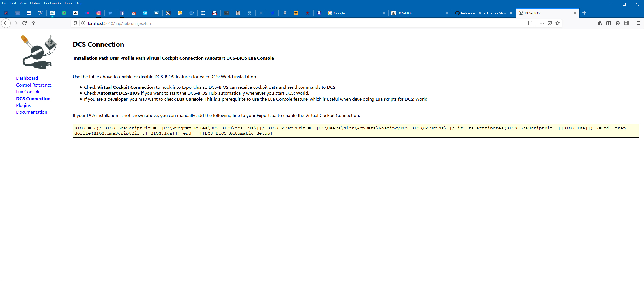
Task: Select the DCS Connection sidebar link
Action: [33, 98]
